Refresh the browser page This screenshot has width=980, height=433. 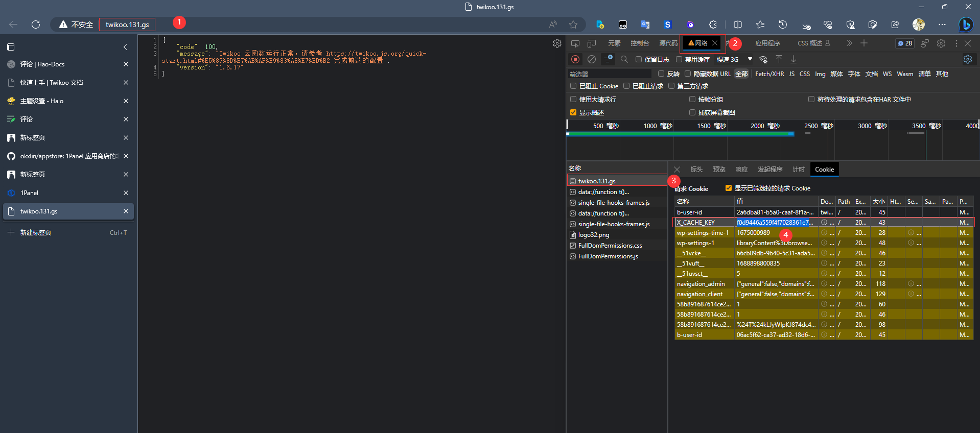coord(36,25)
